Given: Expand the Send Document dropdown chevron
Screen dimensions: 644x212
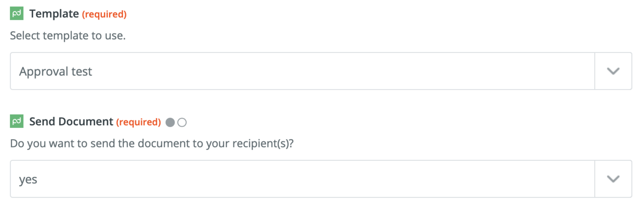Looking at the screenshot, I should (x=613, y=179).
